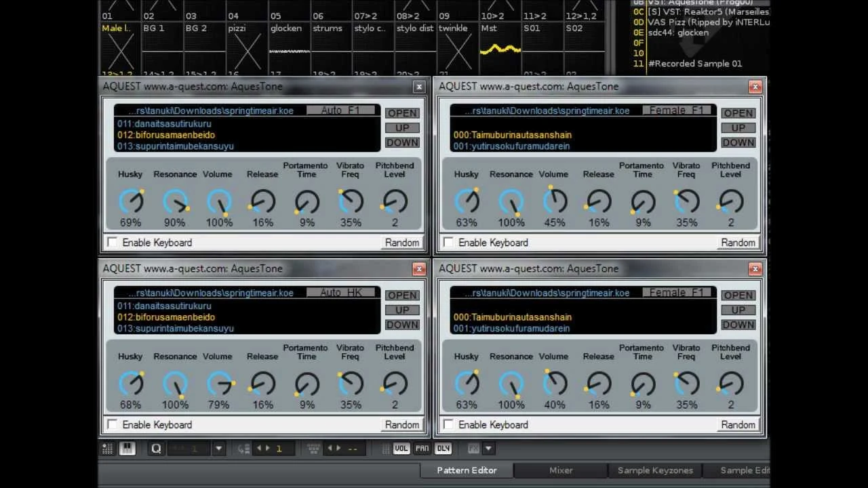
Task: Open the Auto HK voice selector
Action: 342,293
